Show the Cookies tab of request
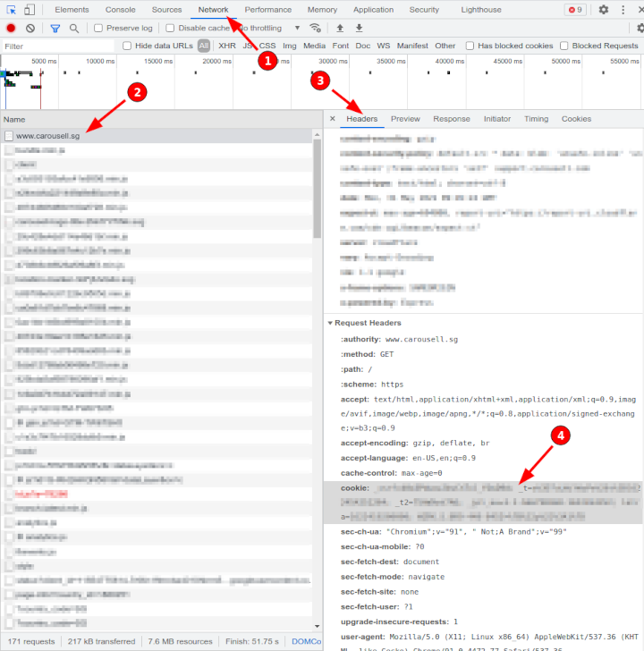644x651 pixels. pos(576,119)
